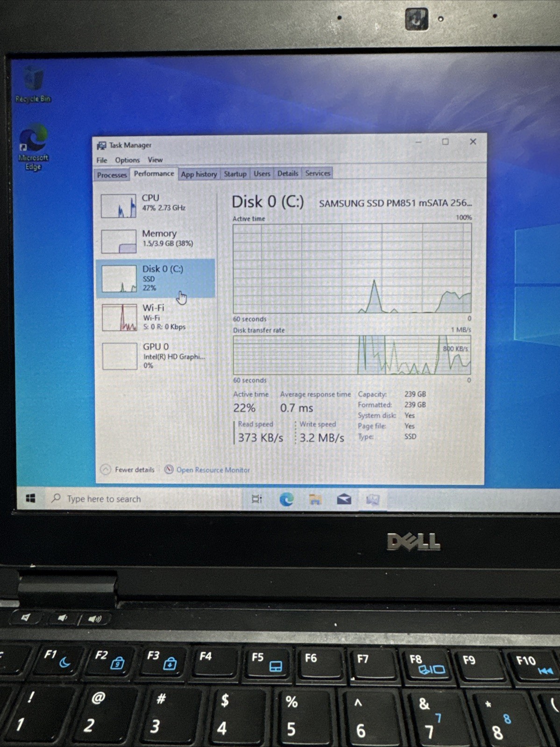Click the Capacity 239 GB value
The width and height of the screenshot is (560, 747).
415,394
